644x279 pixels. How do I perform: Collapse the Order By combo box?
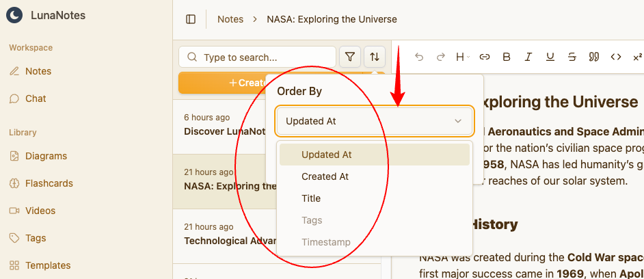click(x=374, y=121)
